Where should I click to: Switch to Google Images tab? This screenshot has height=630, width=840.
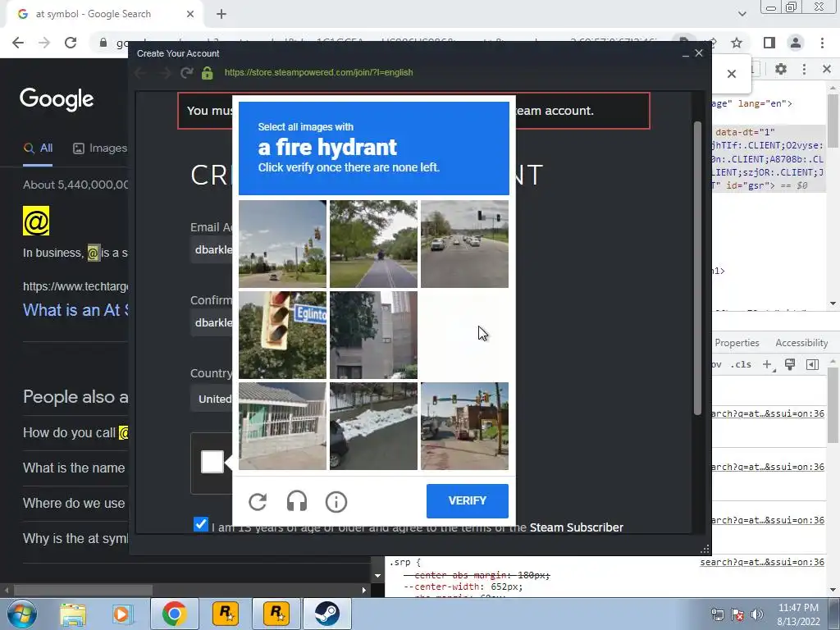click(100, 148)
